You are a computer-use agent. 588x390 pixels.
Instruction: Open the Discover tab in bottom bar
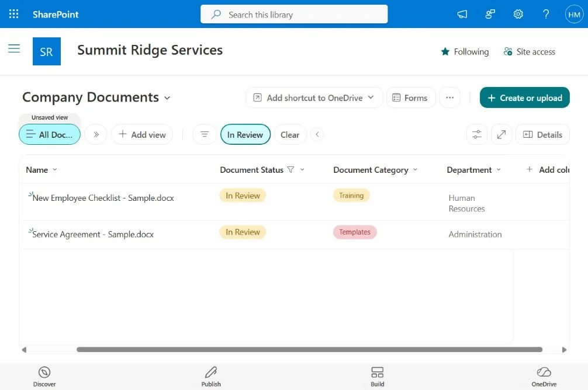44,377
